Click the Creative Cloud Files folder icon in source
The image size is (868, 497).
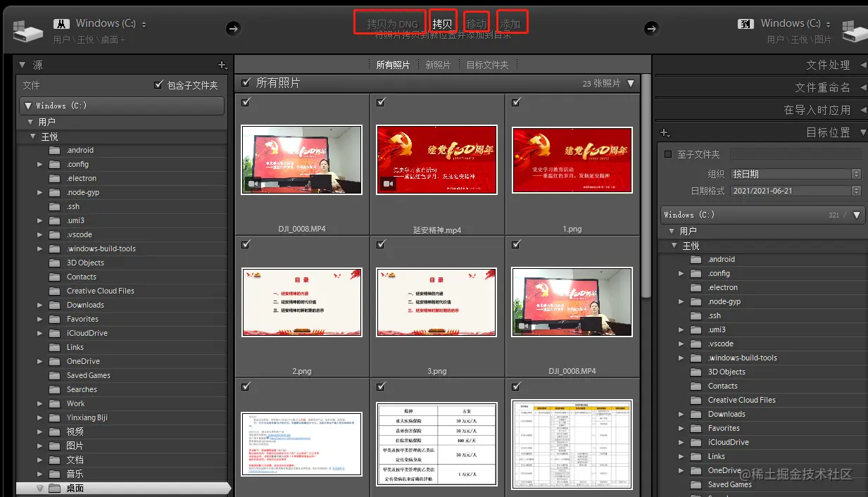click(55, 291)
